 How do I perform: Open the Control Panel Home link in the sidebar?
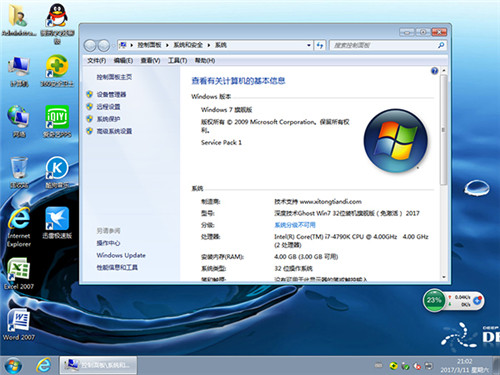pos(114,77)
